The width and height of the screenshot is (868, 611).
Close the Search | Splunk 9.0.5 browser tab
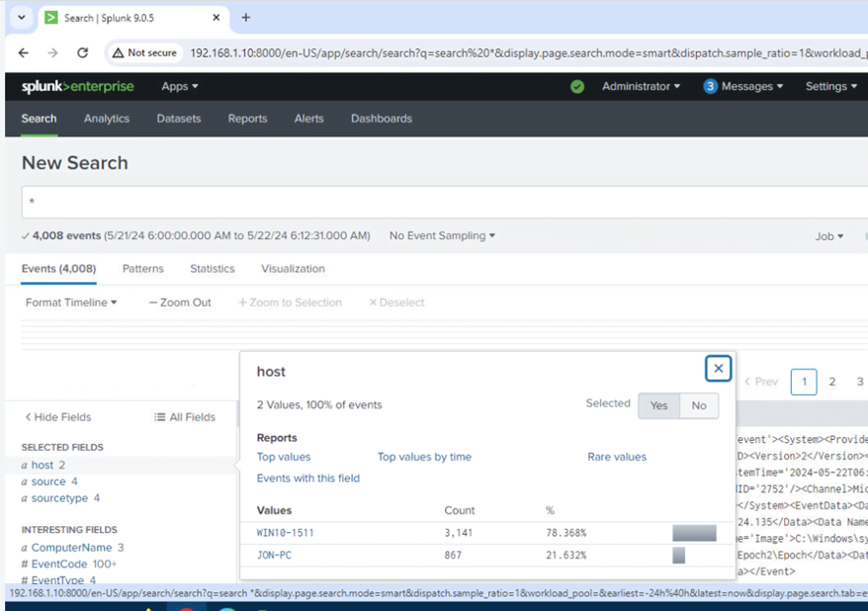217,18
